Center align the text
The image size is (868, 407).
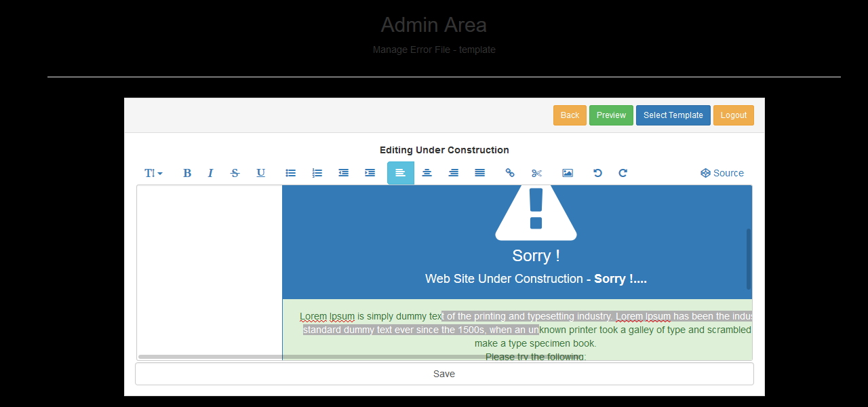[427, 173]
